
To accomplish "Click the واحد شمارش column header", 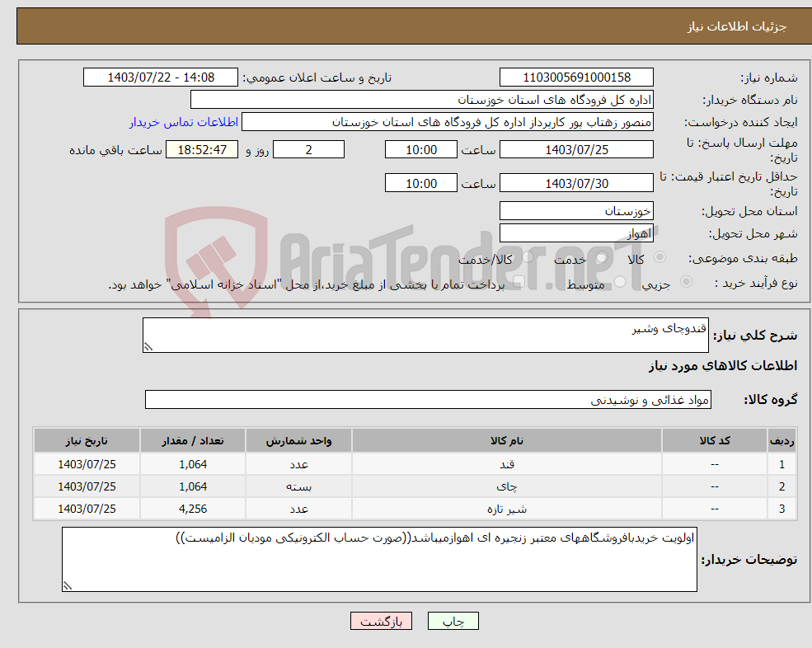I will tap(298, 440).
